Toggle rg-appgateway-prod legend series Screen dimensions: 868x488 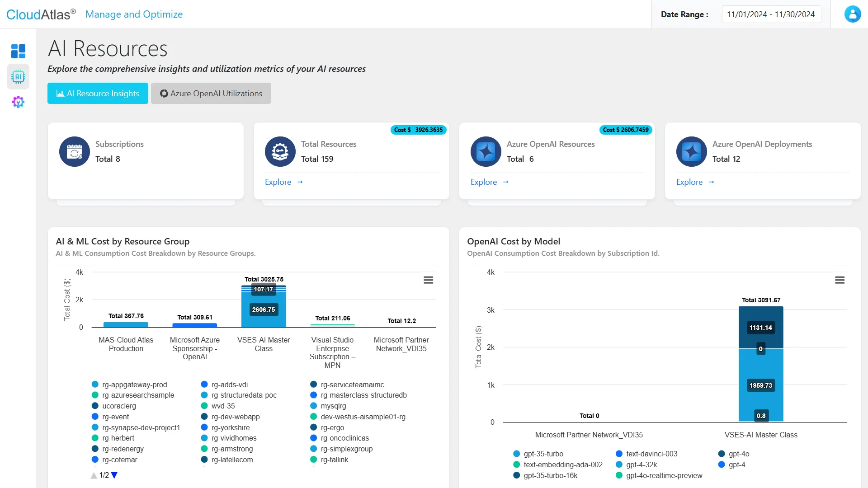click(134, 385)
